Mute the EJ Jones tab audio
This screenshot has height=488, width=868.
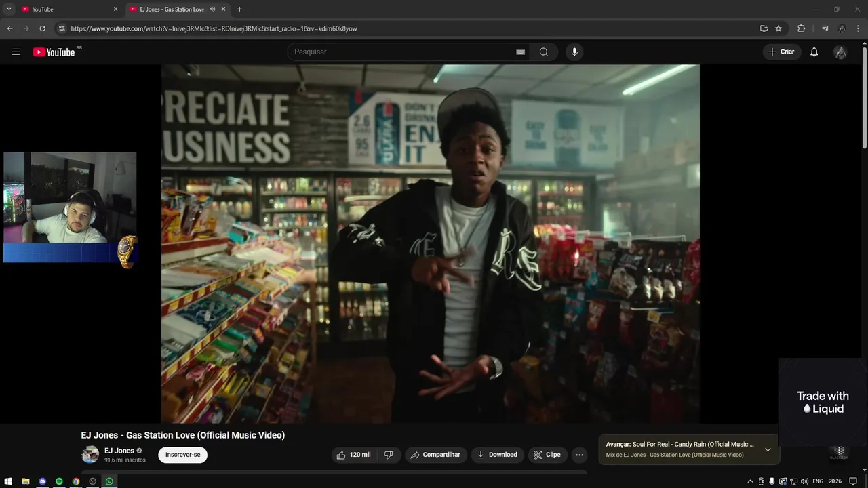212,9
